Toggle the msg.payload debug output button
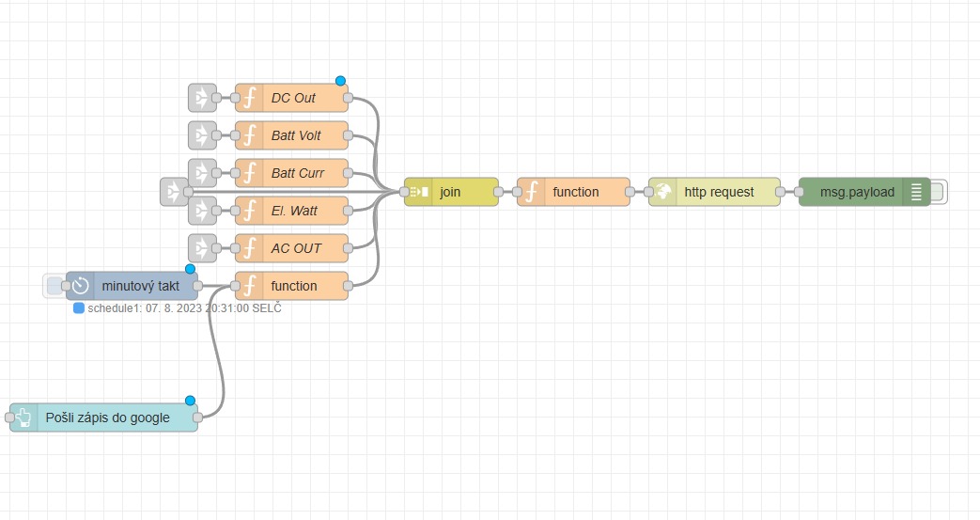This screenshot has height=520, width=980. pos(939,192)
